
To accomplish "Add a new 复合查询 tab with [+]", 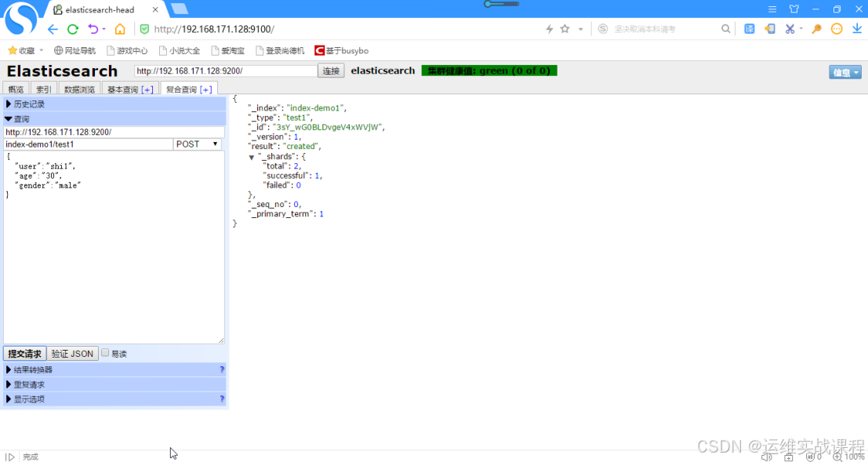I will 206,89.
